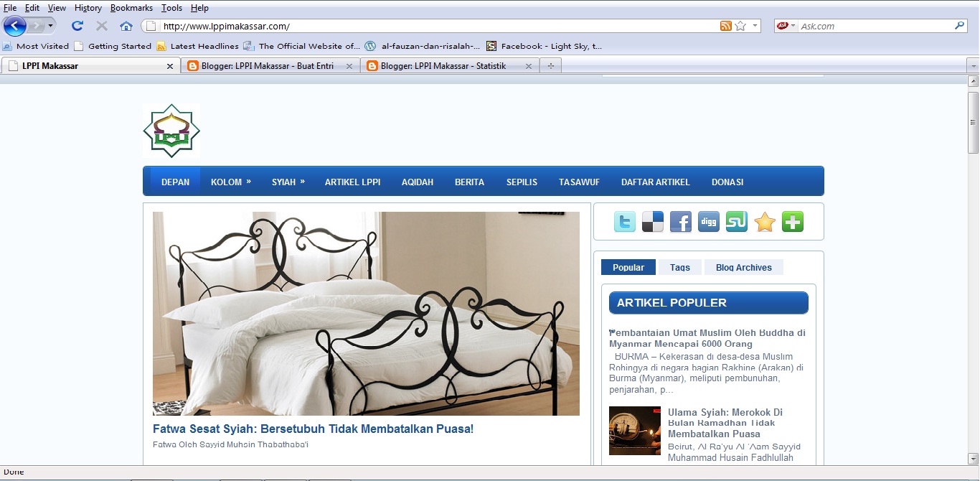Image resolution: width=980 pixels, height=481 pixels.
Task: Open The Official Website of bookmark
Action: click(x=302, y=46)
